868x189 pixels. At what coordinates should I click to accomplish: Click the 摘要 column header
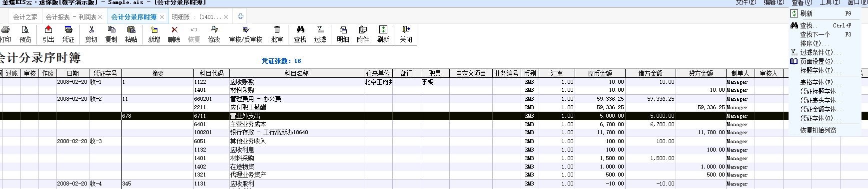click(157, 73)
